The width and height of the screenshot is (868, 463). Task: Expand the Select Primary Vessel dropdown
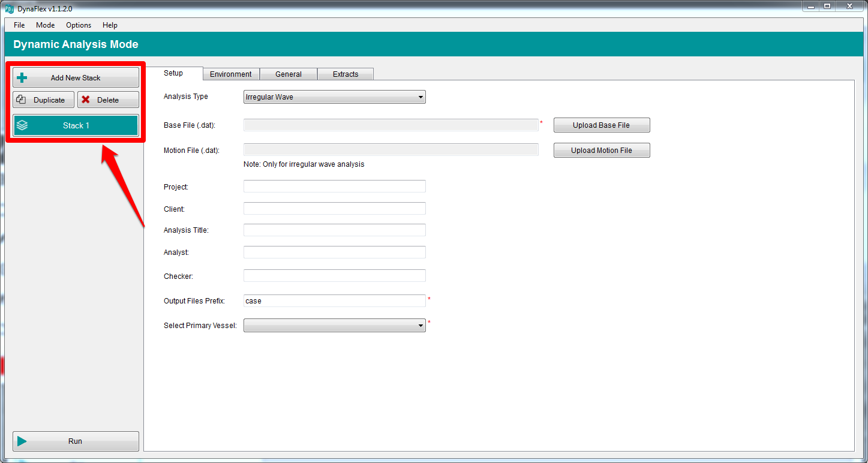pos(335,325)
